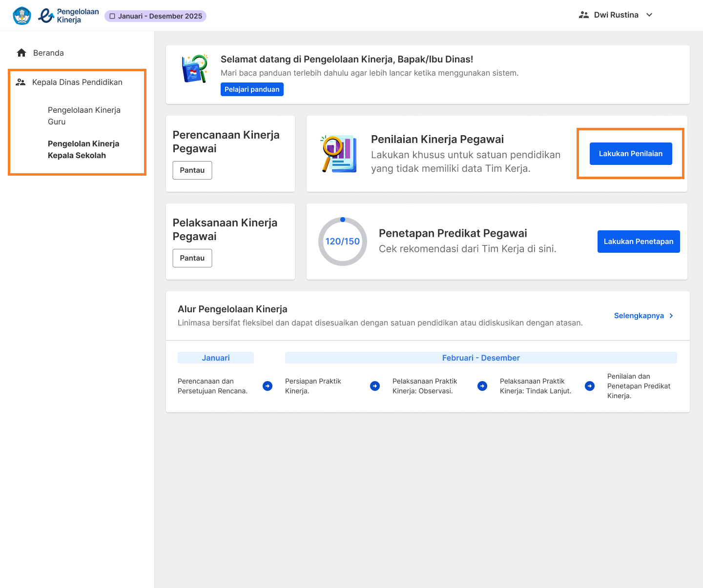Click the Beranda home icon
The image size is (703, 588).
(x=21, y=53)
